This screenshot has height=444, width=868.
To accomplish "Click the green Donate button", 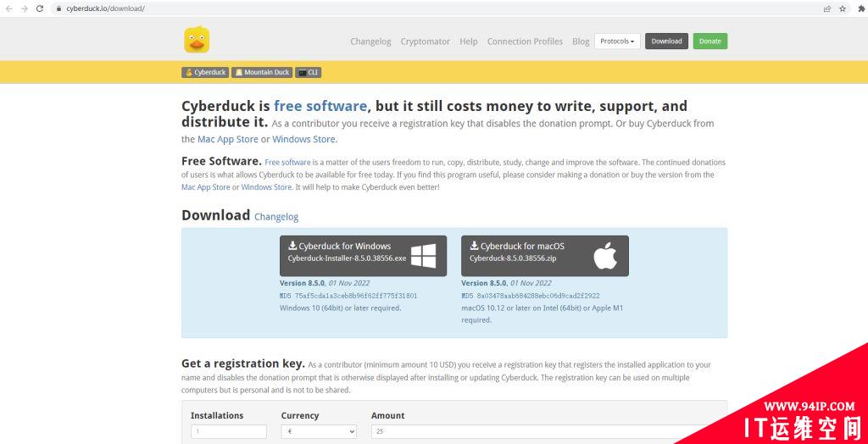I will click(710, 42).
